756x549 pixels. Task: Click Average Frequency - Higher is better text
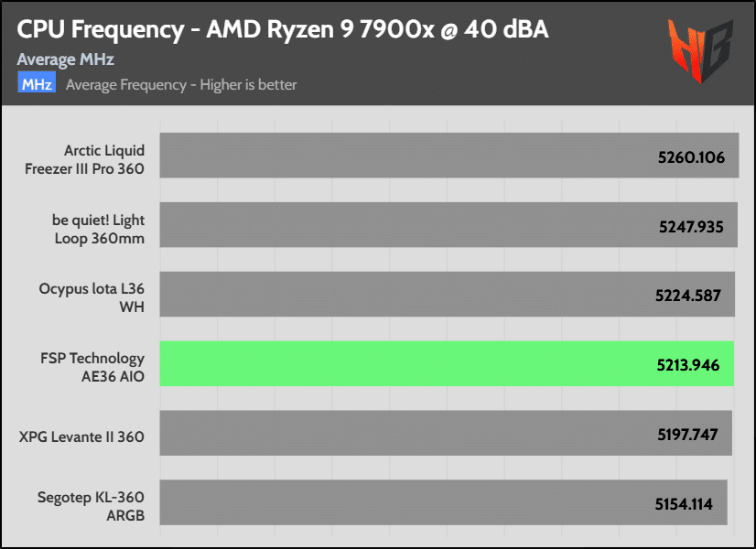pyautogui.click(x=181, y=85)
